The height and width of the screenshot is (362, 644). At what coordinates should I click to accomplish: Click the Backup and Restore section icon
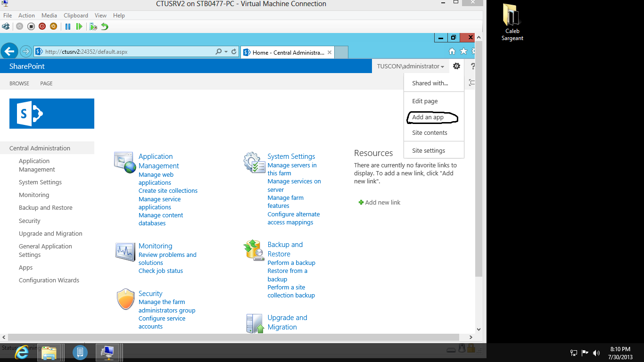254,250
